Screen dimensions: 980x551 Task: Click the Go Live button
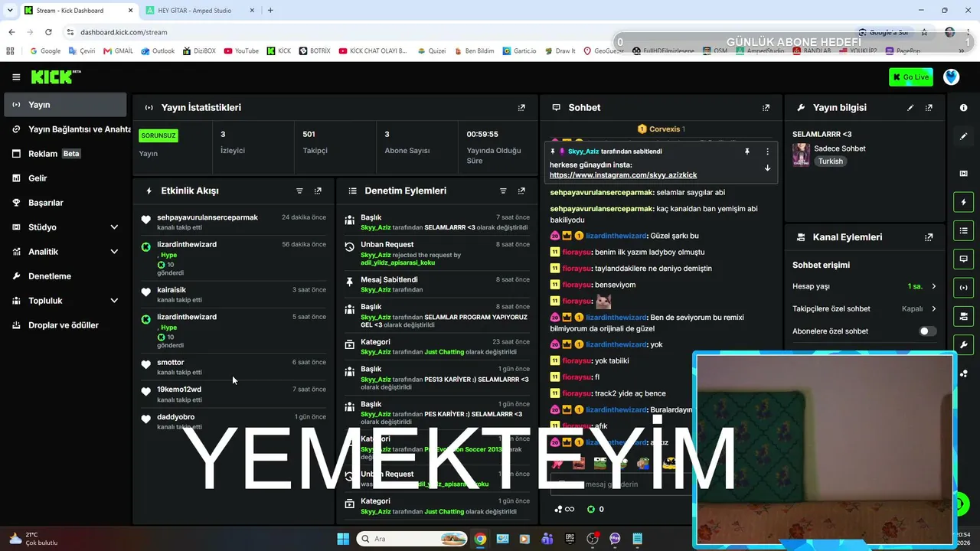(x=910, y=77)
